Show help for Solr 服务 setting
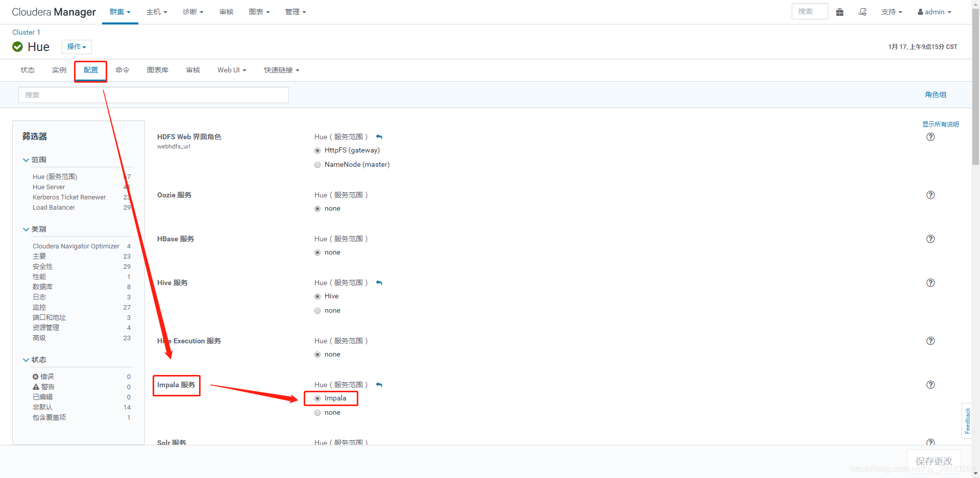Viewport: 980px width, 478px height. (x=930, y=442)
